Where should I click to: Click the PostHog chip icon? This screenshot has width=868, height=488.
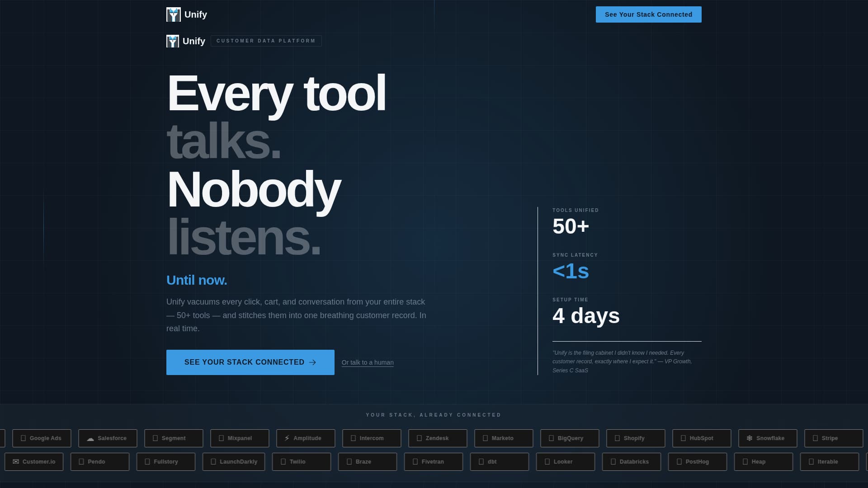pos(679,462)
